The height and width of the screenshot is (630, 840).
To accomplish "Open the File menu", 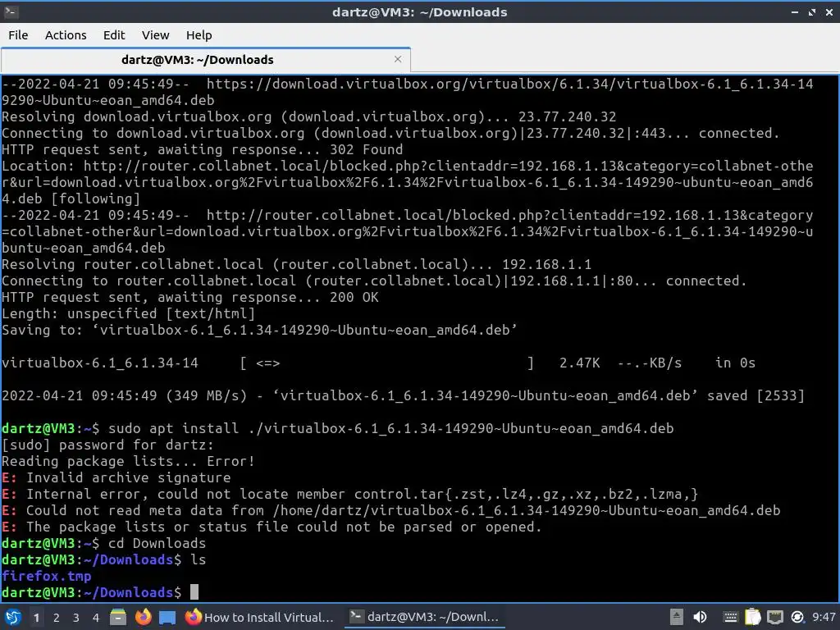I will click(x=18, y=34).
